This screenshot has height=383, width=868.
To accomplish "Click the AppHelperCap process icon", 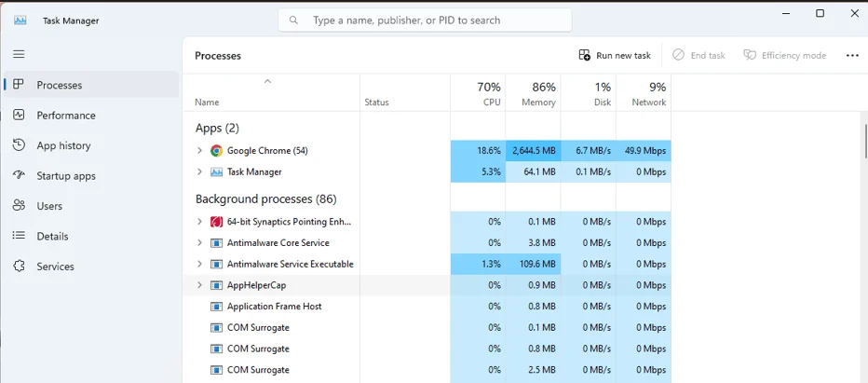I will [x=216, y=285].
